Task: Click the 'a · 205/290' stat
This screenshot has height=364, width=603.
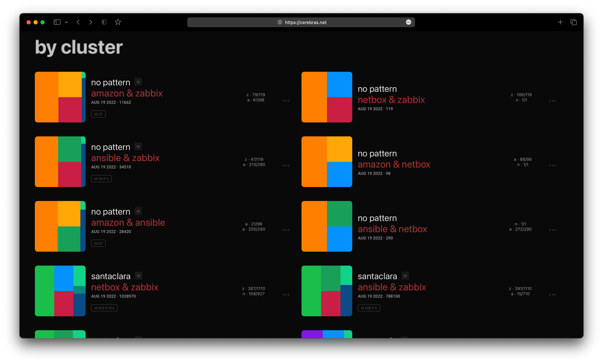Action: pyautogui.click(x=254, y=229)
